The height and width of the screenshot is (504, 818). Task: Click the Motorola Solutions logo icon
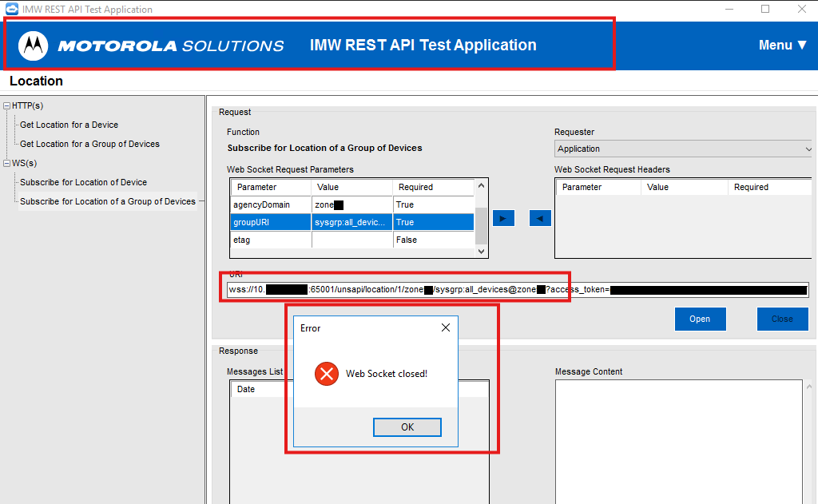click(x=33, y=45)
